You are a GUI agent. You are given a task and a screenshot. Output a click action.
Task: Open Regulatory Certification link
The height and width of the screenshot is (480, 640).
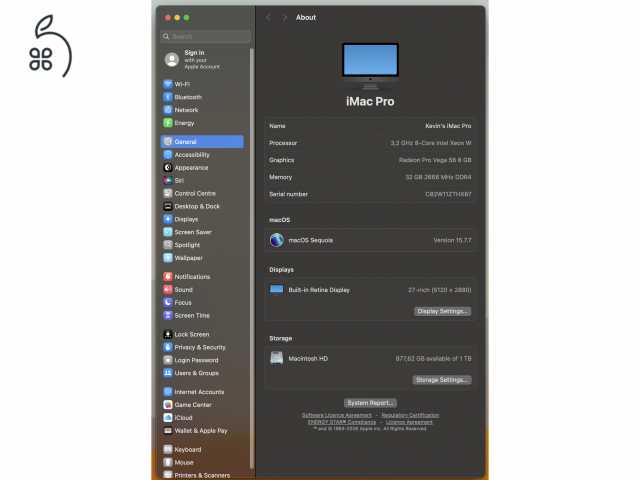[410, 415]
